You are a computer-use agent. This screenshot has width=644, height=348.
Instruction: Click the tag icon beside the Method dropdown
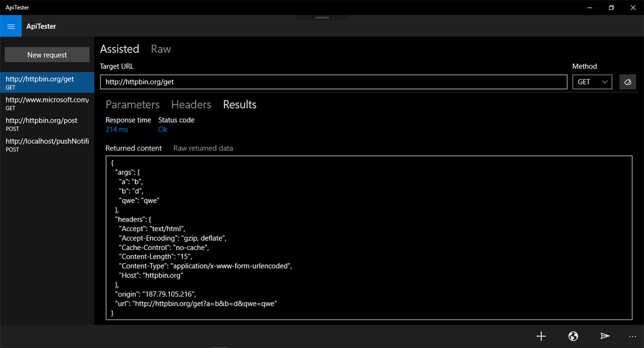click(x=627, y=82)
